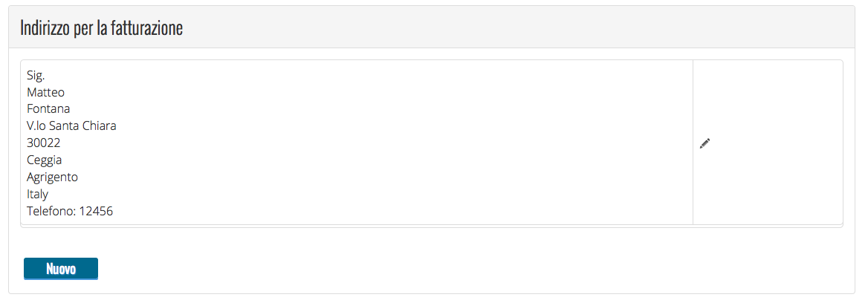Click the province Agrigento
The height and width of the screenshot is (303, 868).
[52, 177]
